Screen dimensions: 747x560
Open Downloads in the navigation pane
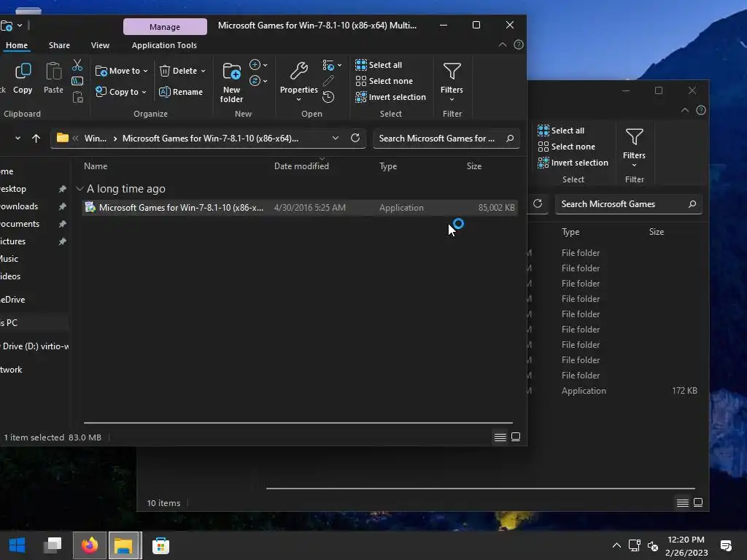click(x=19, y=206)
